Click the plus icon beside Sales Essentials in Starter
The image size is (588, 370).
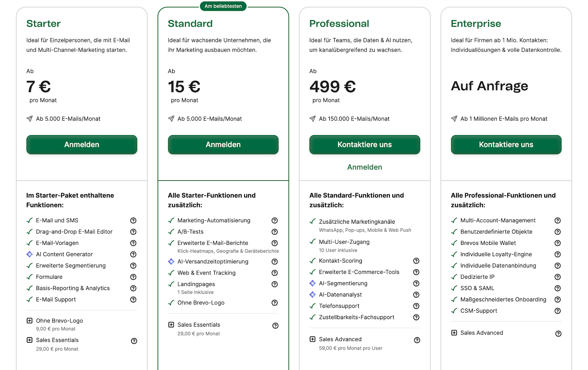[29, 340]
